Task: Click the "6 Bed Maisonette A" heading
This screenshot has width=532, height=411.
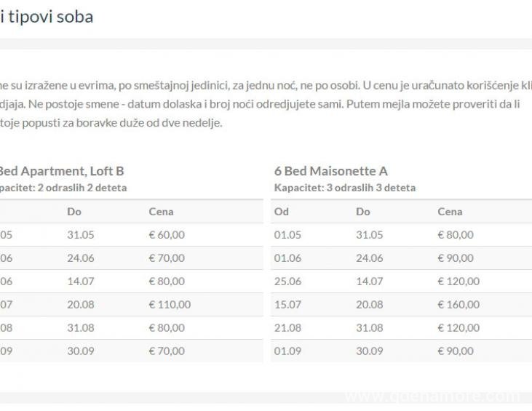Action: pos(330,171)
